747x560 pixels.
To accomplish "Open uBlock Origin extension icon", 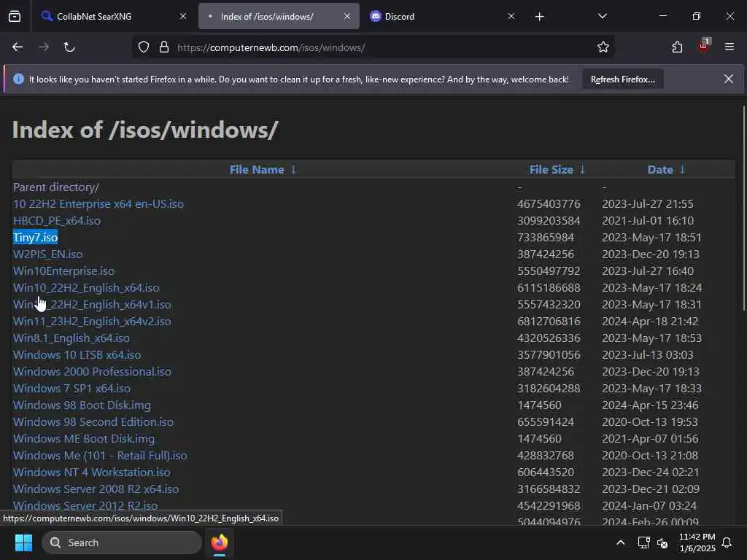I will tap(704, 46).
